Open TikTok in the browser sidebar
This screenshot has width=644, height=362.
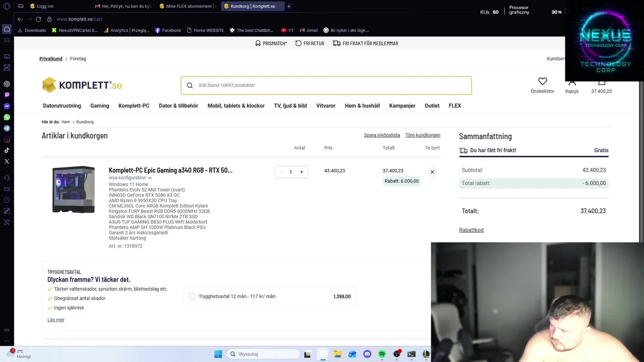(7, 150)
